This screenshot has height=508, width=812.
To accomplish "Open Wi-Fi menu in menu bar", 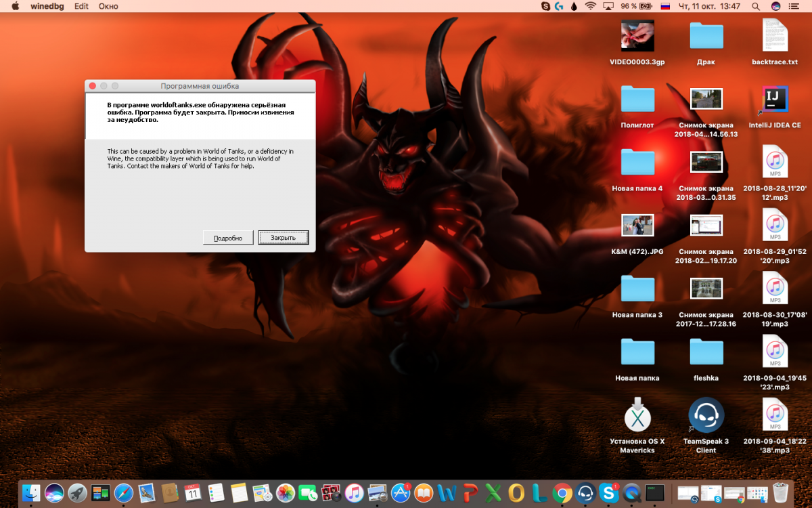I will pyautogui.click(x=591, y=6).
